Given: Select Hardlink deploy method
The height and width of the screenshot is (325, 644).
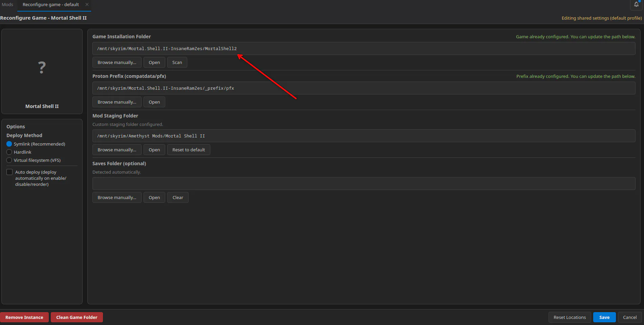Looking at the screenshot, I should tap(9, 152).
